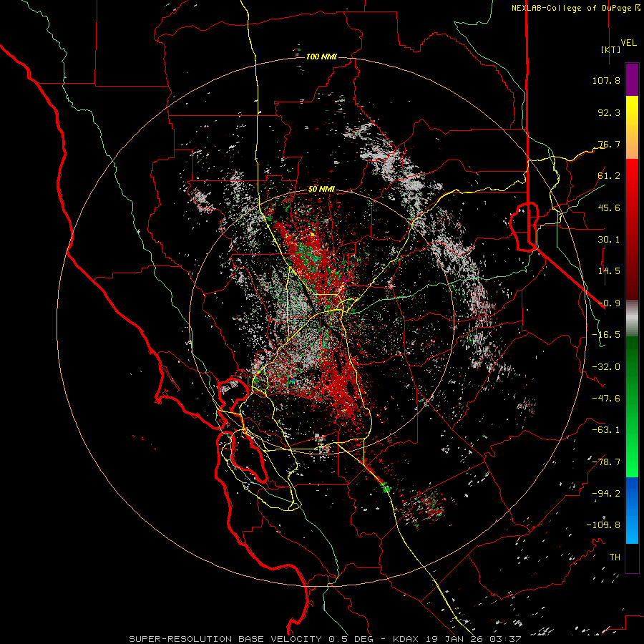Click the SUPER-RESOLUTION BASE VELOCITY caption
Image resolution: width=644 pixels, height=644 pixels.
[x=225, y=639]
